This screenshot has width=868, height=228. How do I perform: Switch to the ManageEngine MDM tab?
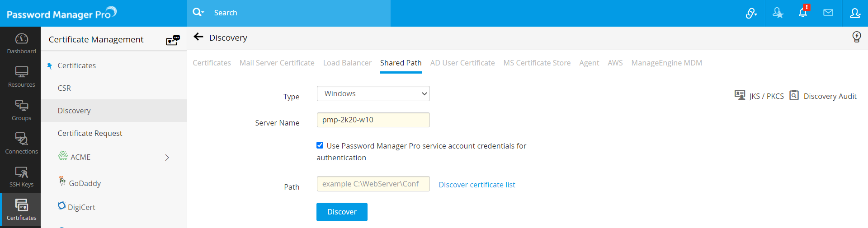point(667,63)
